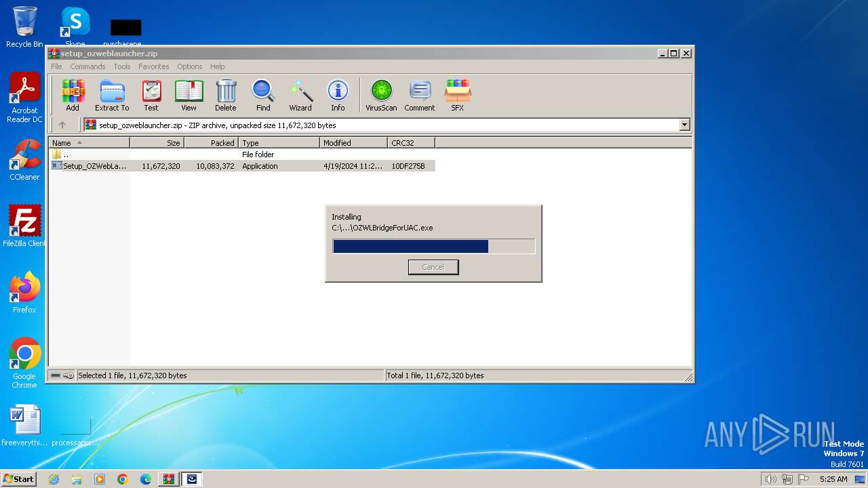Click the taskbar clock 5:25 AM

point(833,479)
